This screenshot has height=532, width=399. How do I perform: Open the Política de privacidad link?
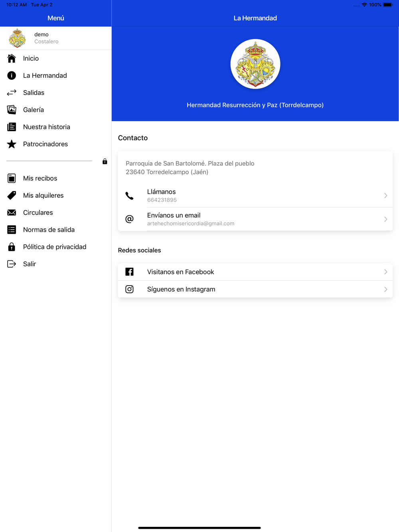pyautogui.click(x=55, y=247)
